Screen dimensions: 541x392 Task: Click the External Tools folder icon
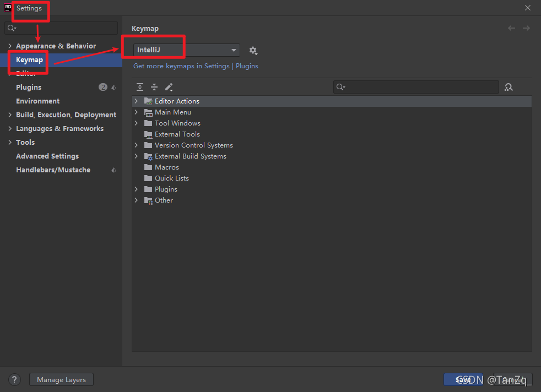148,134
